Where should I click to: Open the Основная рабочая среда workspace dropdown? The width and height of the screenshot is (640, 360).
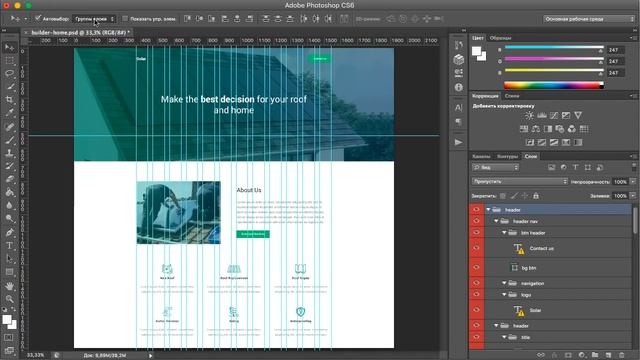589,19
